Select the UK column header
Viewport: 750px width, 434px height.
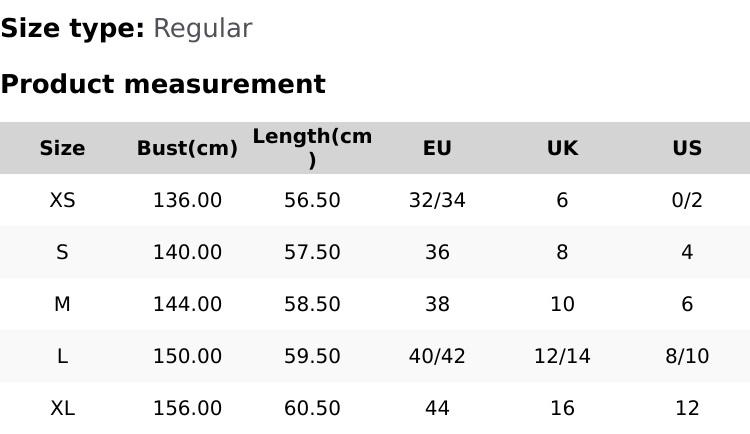point(562,148)
